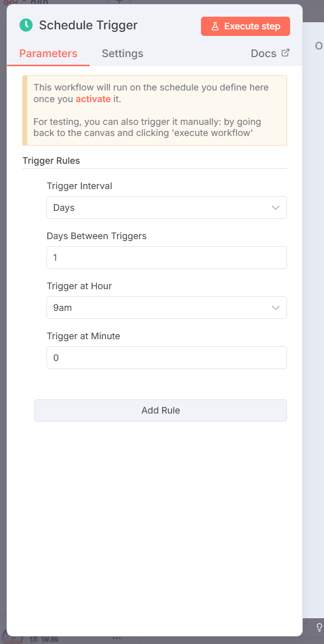Select the Parameters tab

coord(49,54)
